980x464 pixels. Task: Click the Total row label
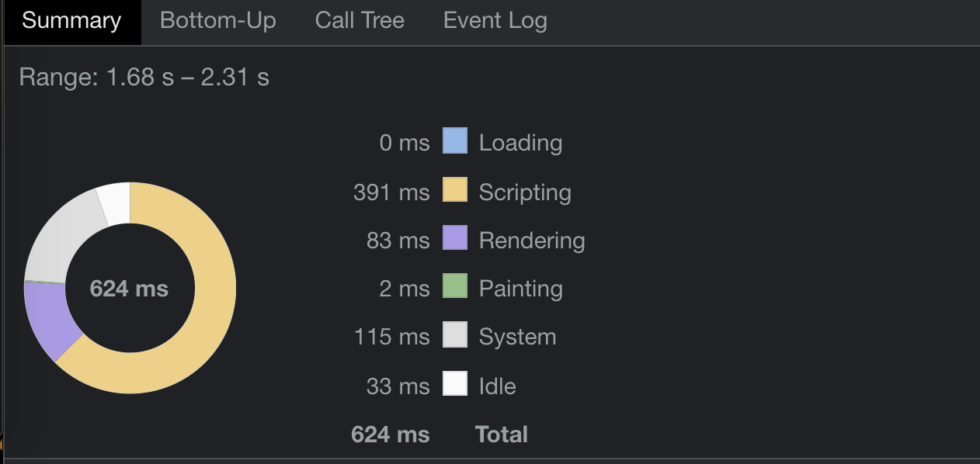(502, 434)
